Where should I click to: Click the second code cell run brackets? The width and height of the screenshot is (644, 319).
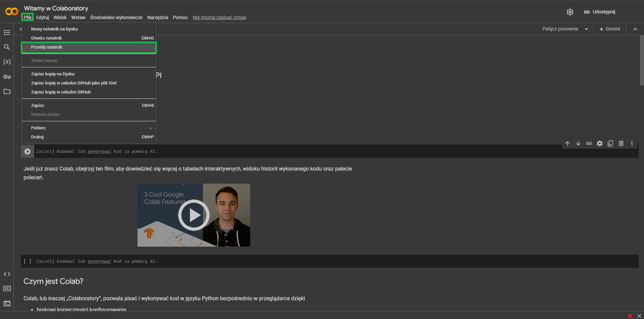tap(28, 261)
